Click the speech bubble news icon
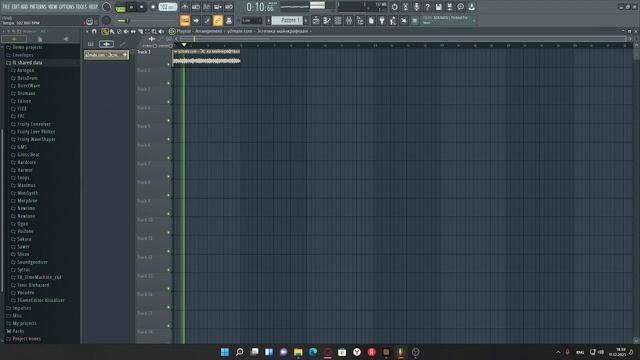This screenshot has height=360, width=640. pos(460,7)
